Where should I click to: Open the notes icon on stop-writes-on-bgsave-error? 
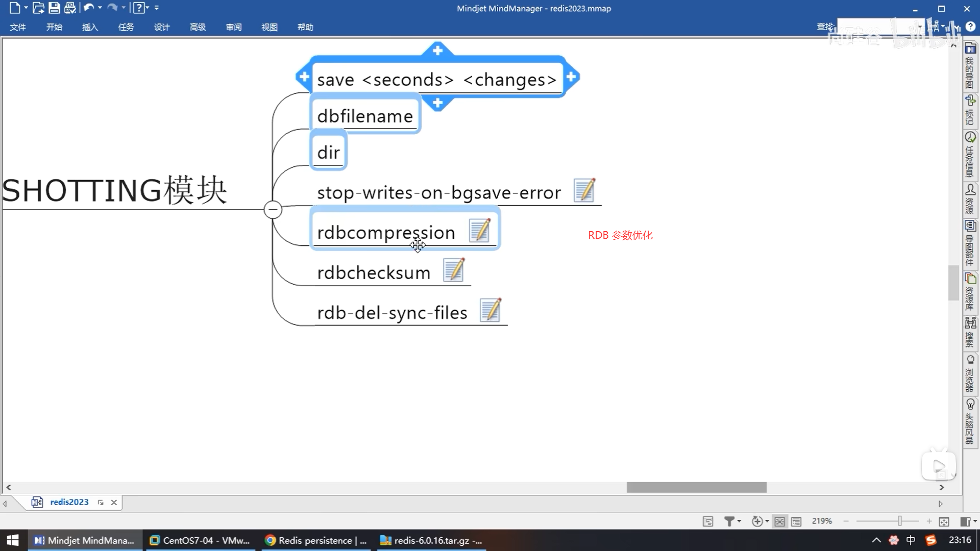pos(584,190)
